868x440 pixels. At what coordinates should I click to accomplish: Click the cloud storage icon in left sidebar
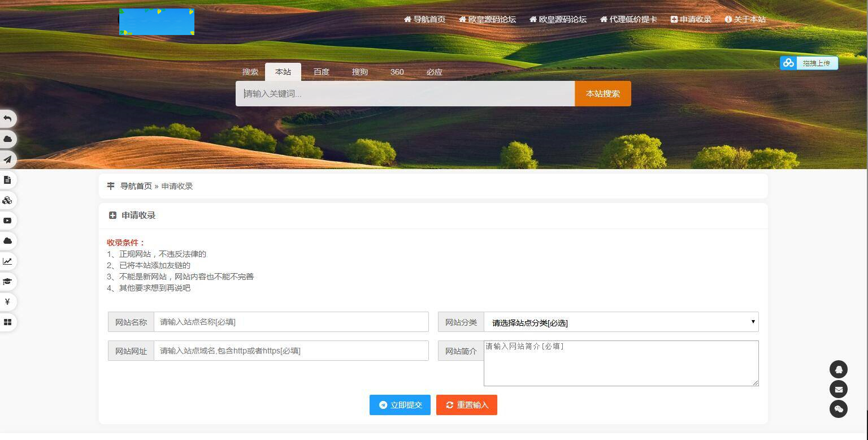(x=7, y=139)
